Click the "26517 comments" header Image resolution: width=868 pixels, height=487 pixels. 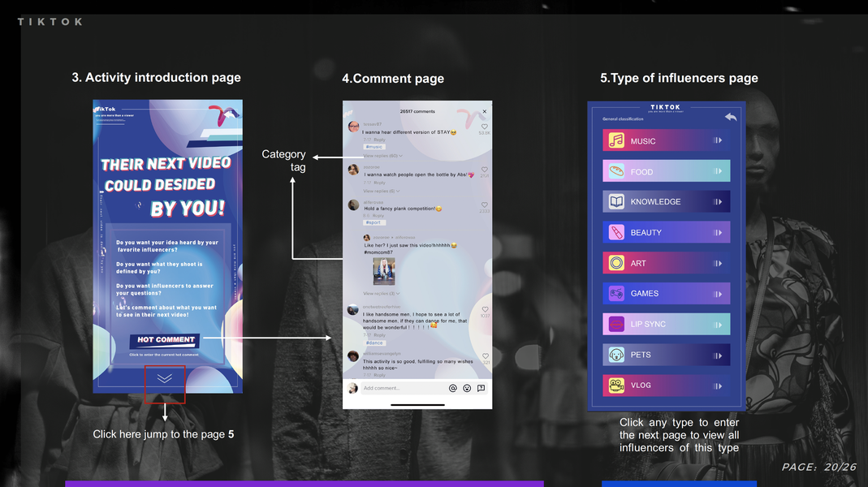(x=417, y=111)
